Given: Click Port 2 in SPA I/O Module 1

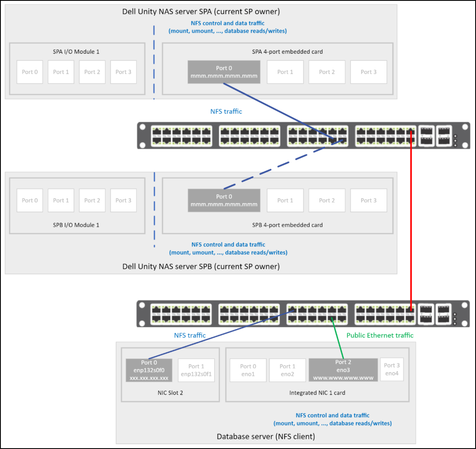Looking at the screenshot, I should click(x=92, y=72).
